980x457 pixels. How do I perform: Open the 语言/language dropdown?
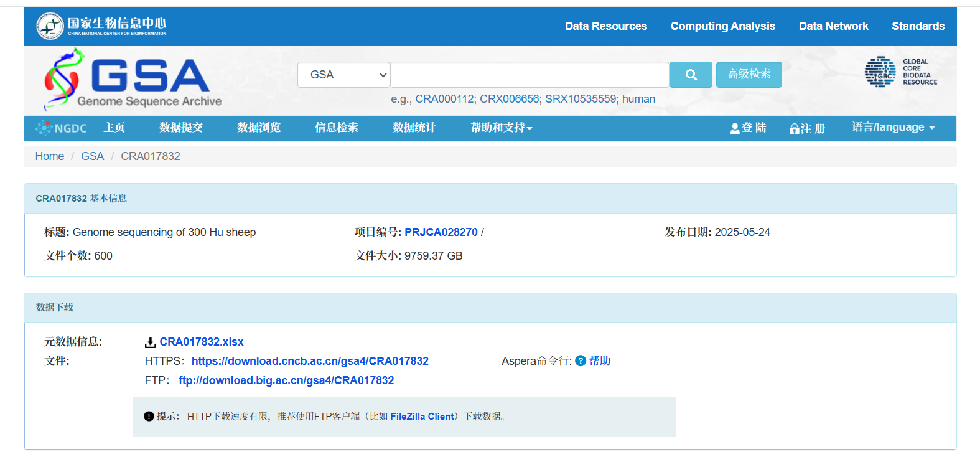(x=894, y=128)
